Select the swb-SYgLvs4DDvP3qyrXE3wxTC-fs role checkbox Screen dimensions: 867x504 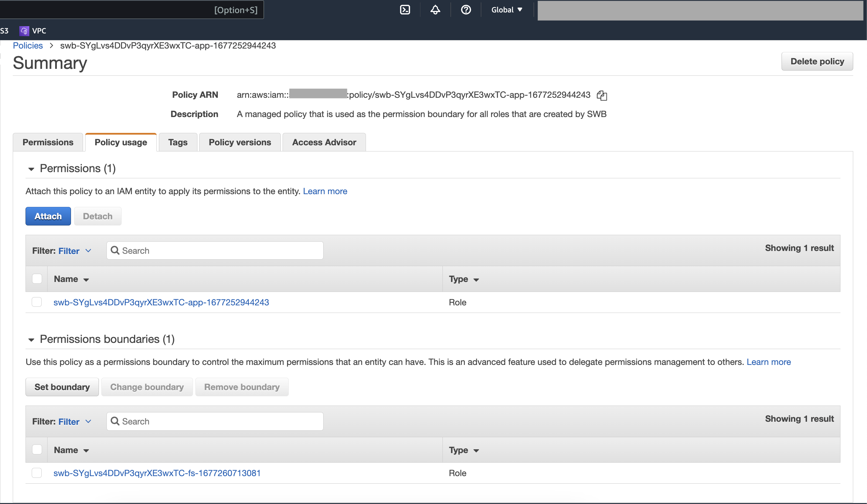point(37,473)
